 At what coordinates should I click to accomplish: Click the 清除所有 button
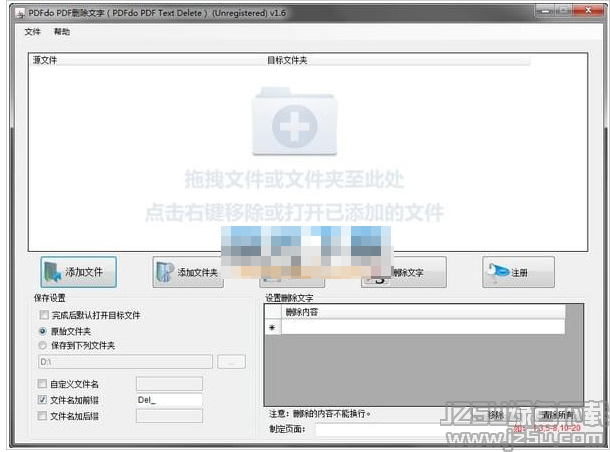[x=557, y=415]
